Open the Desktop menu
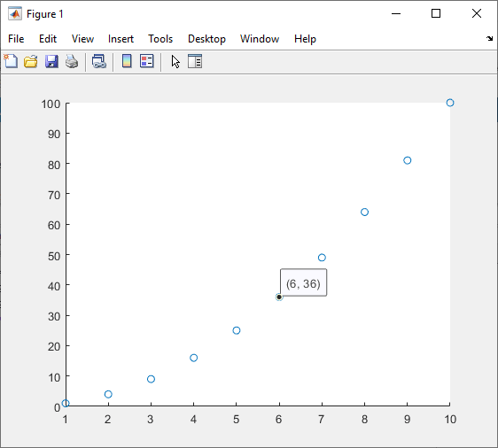The height and width of the screenshot is (448, 498). pos(206,39)
